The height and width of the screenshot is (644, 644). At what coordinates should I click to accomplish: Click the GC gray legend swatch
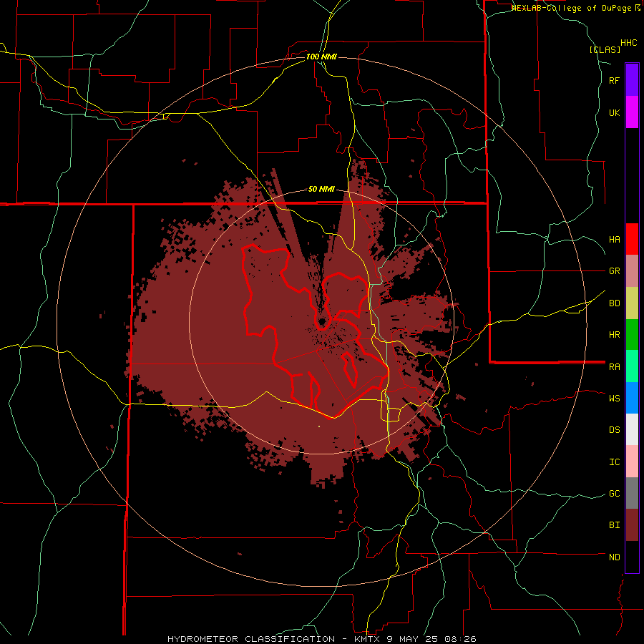coord(632,493)
